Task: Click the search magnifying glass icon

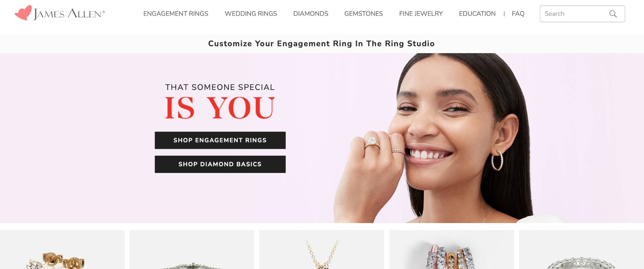Action: (x=613, y=14)
